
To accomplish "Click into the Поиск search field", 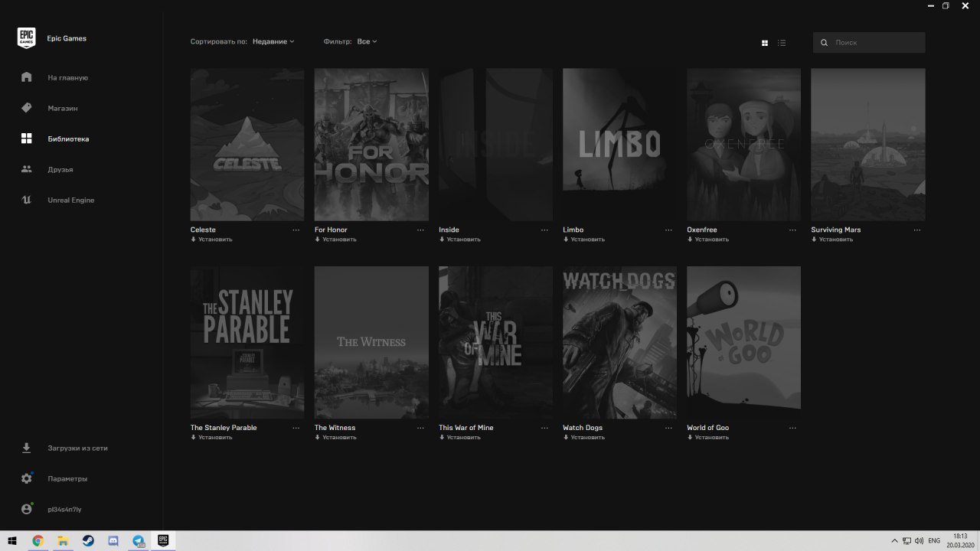I will pos(869,43).
